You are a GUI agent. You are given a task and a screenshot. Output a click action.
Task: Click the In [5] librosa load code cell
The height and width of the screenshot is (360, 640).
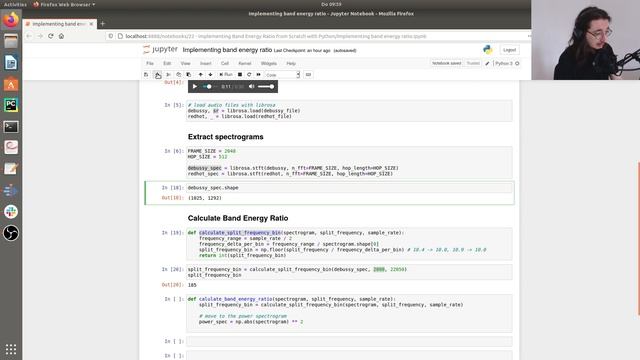(349, 111)
